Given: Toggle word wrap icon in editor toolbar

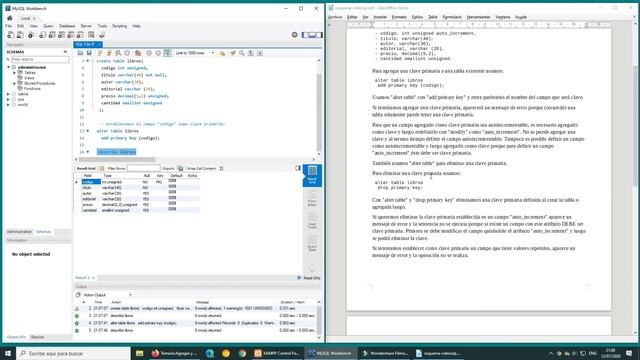Looking at the screenshot, I should (x=260, y=53).
